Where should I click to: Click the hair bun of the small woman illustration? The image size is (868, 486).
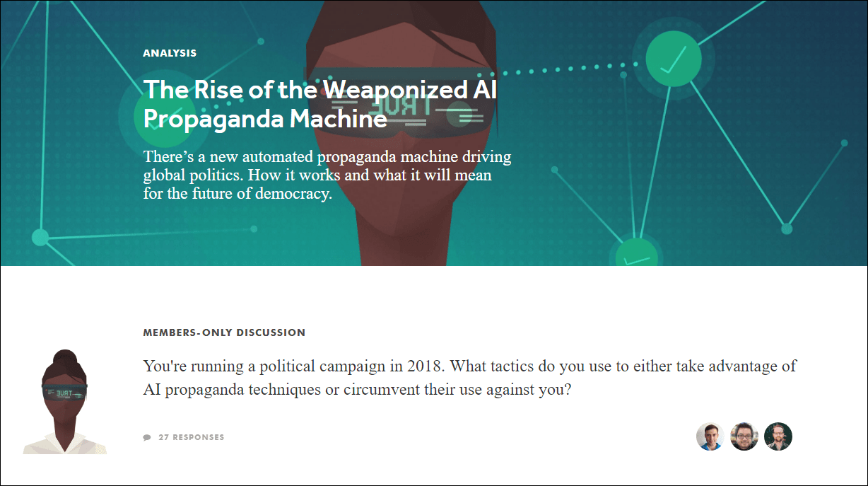64,357
